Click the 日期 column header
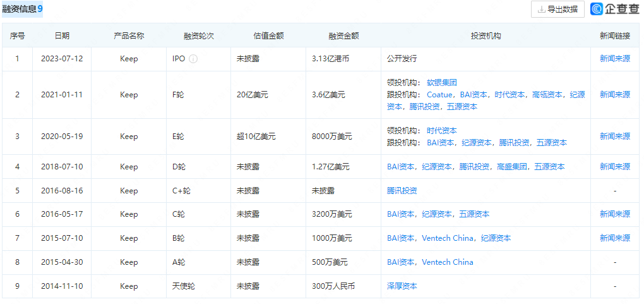Image resolution: width=644 pixels, height=304 pixels. coord(62,36)
